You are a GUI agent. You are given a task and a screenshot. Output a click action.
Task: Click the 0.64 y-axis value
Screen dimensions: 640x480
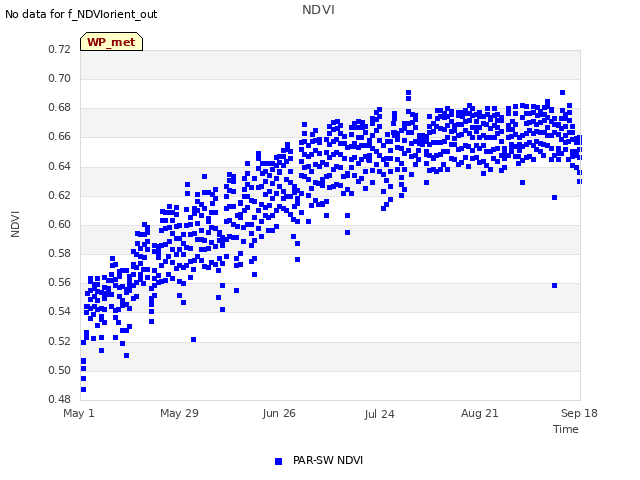(60, 166)
